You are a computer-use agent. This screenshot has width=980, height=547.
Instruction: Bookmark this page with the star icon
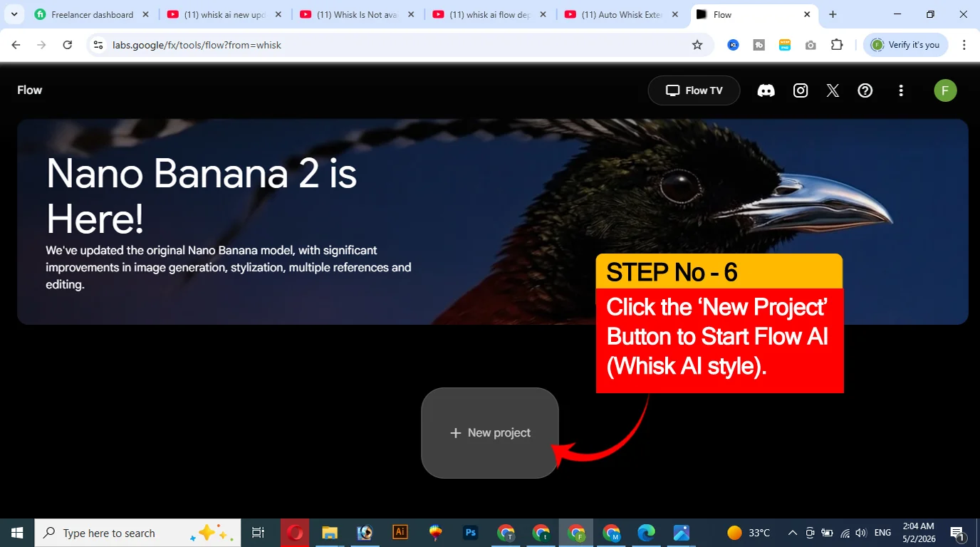coord(697,45)
